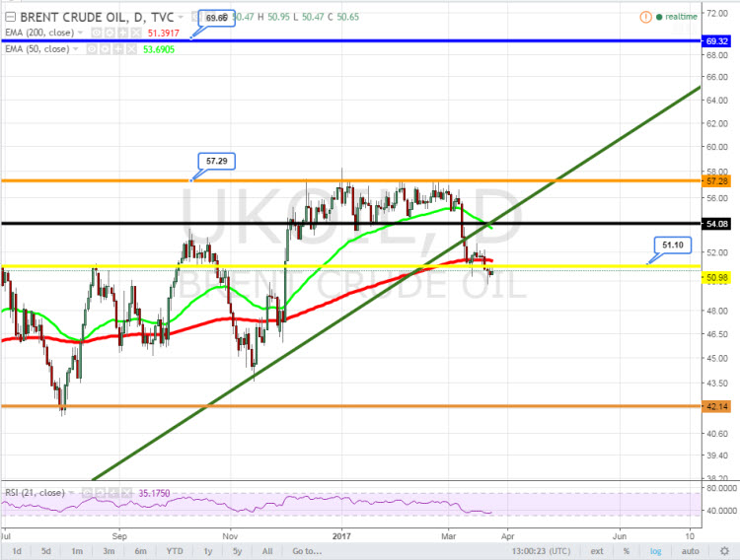Click the orange 57.28 price axis label
The width and height of the screenshot is (740, 560).
[717, 181]
